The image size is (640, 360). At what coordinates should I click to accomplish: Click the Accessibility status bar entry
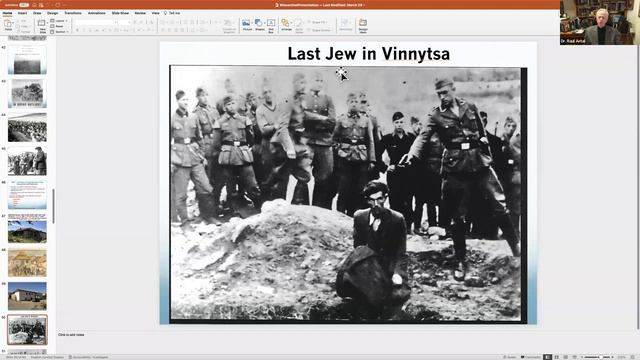tap(89, 357)
